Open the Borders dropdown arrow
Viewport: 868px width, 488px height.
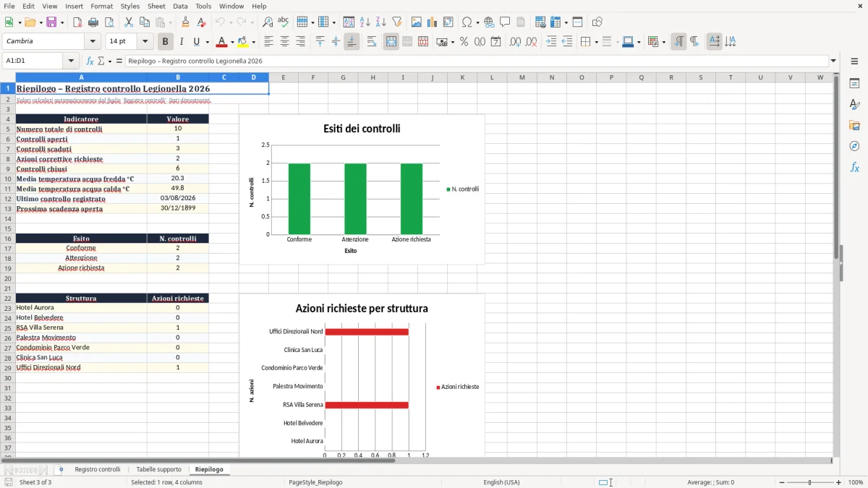point(596,42)
